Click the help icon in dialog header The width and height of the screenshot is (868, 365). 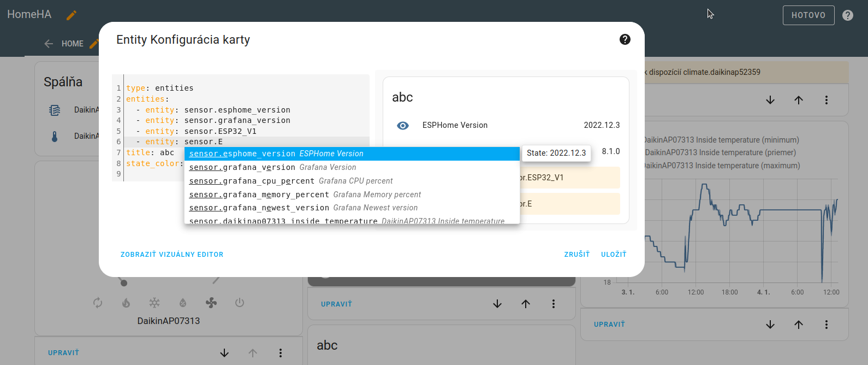(625, 39)
